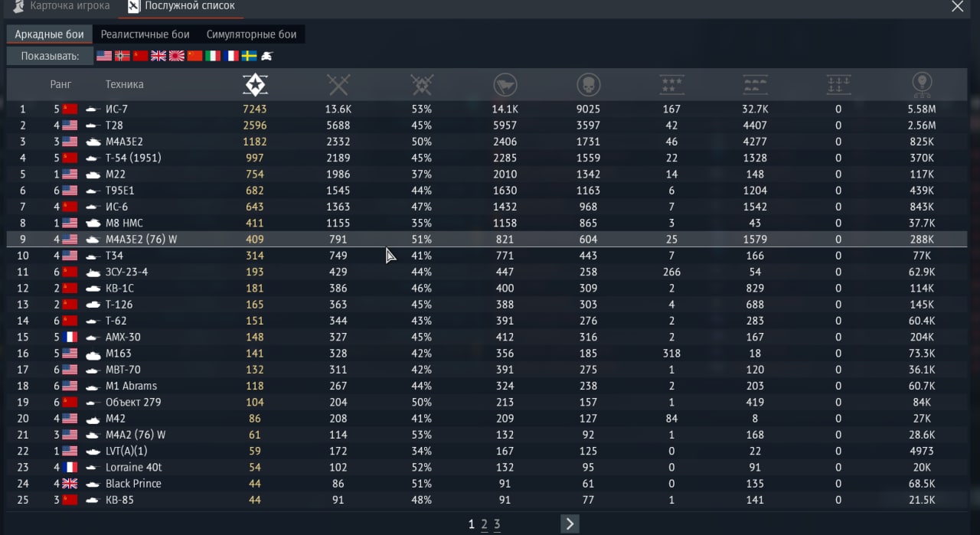Select the Т-126 vehicle name
The image size is (980, 535).
tap(119, 305)
